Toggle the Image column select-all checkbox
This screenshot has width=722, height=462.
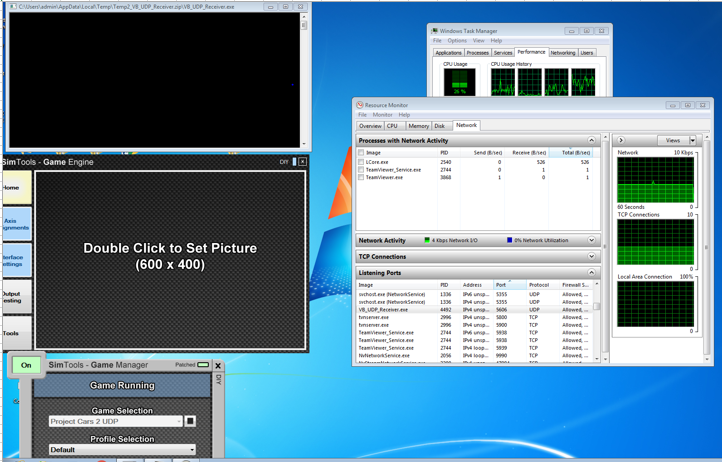point(361,153)
